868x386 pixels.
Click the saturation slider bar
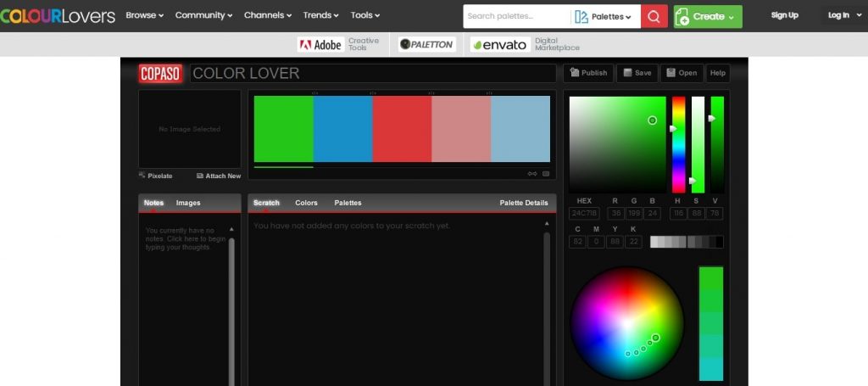(x=698, y=144)
